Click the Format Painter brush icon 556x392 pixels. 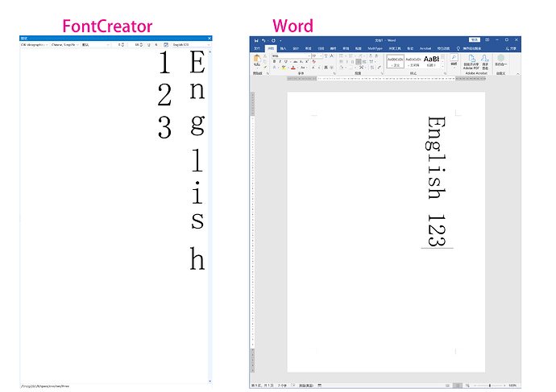pyautogui.click(x=265, y=67)
